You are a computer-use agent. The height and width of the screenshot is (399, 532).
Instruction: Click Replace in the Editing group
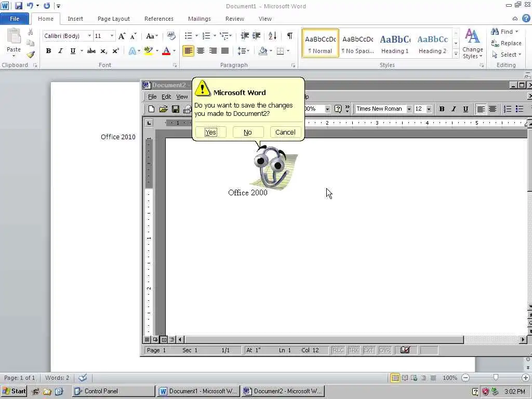coord(506,43)
